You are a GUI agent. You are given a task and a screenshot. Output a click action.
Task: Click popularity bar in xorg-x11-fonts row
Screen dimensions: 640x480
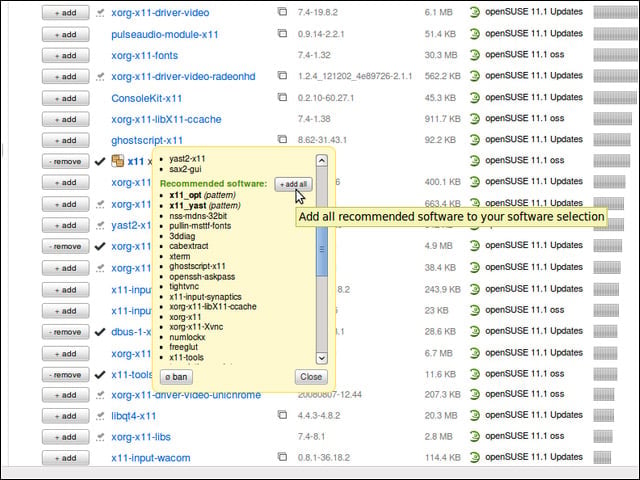pyautogui.click(x=615, y=55)
